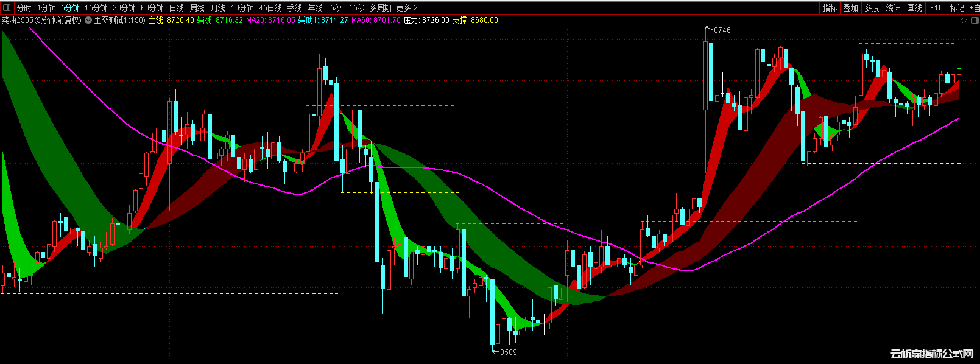Screen dimensions: 980x364
Task: Select the 10分钟 period
Action: pyautogui.click(x=242, y=8)
